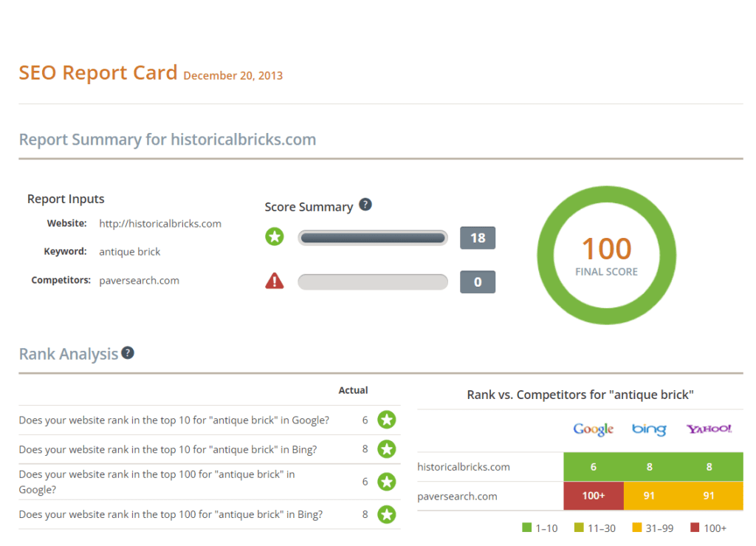Click the passed checks progress bar
The height and width of the screenshot is (546, 756).
click(x=373, y=238)
